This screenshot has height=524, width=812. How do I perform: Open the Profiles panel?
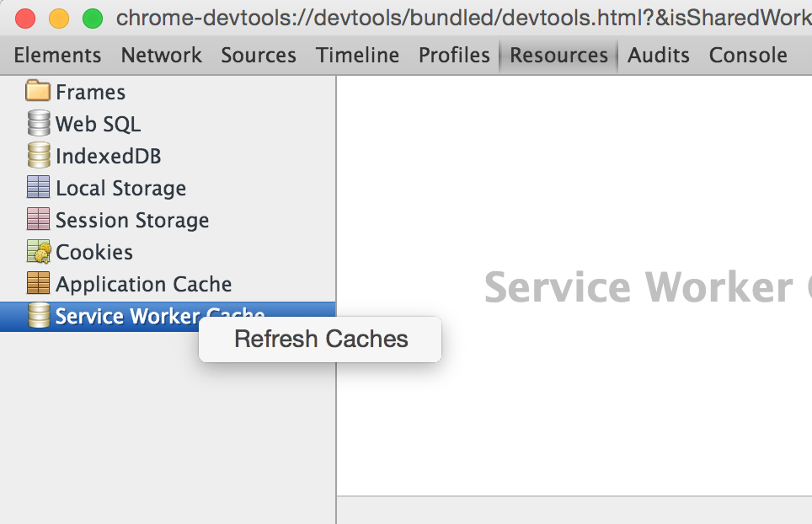453,55
